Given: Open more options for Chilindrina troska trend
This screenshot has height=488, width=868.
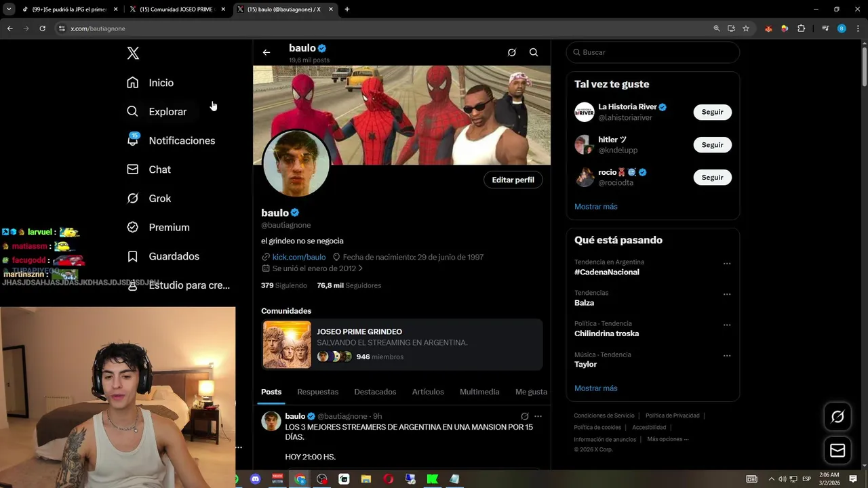Looking at the screenshot, I should click(727, 325).
